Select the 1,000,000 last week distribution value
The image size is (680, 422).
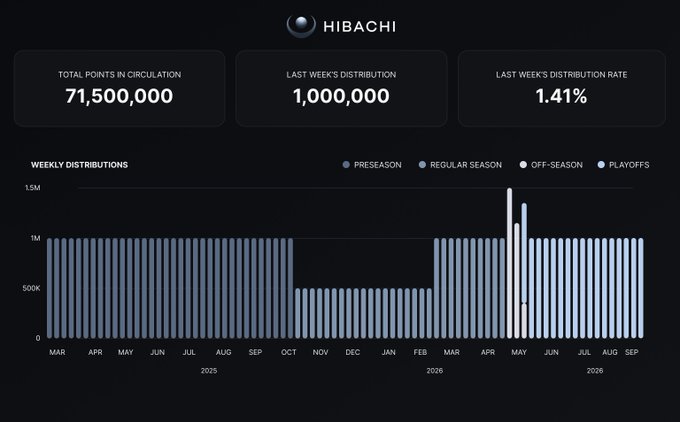(x=341, y=96)
